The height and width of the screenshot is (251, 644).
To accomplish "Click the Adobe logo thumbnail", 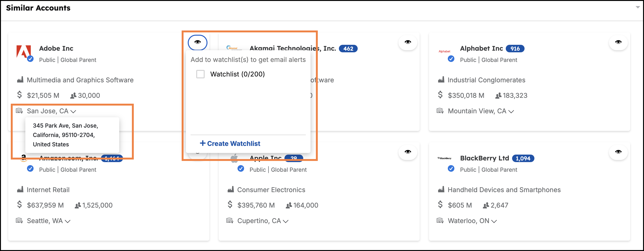I will tap(23, 52).
